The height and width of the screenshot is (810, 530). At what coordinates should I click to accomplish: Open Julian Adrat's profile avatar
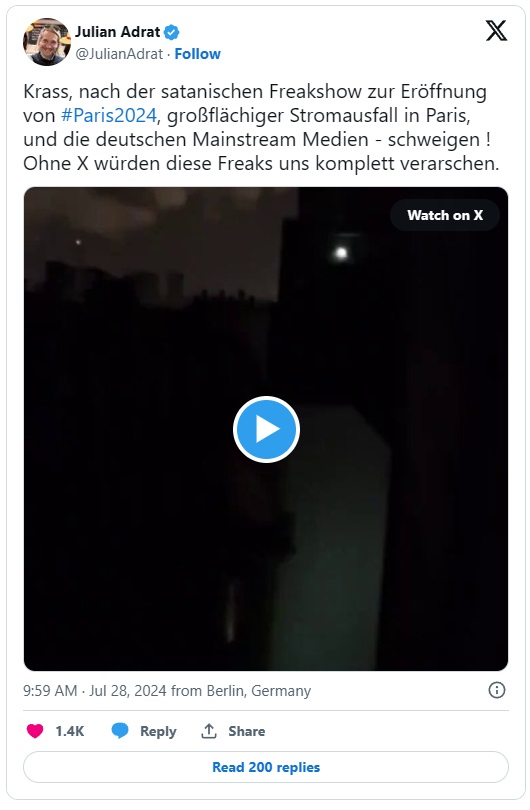pyautogui.click(x=46, y=42)
